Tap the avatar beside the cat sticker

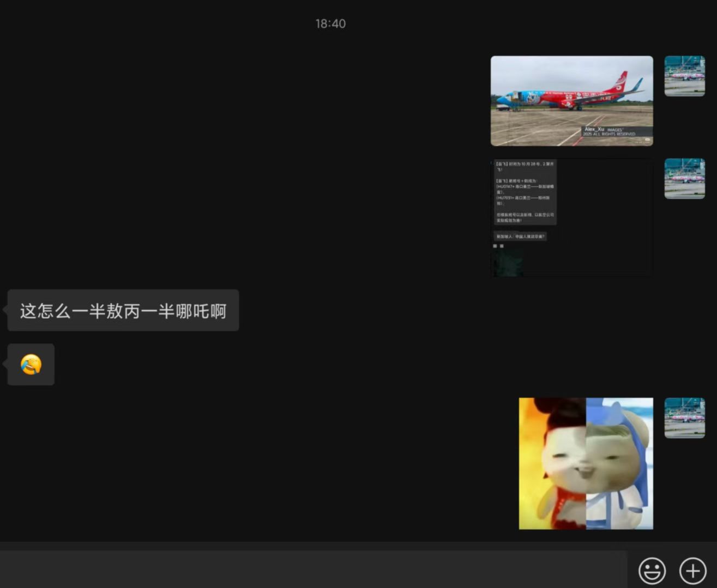(684, 418)
